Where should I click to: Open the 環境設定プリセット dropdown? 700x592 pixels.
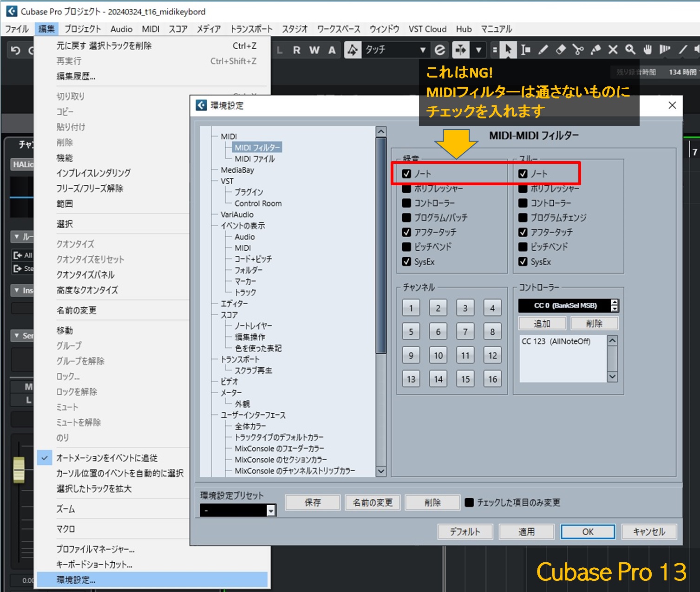coord(271,511)
